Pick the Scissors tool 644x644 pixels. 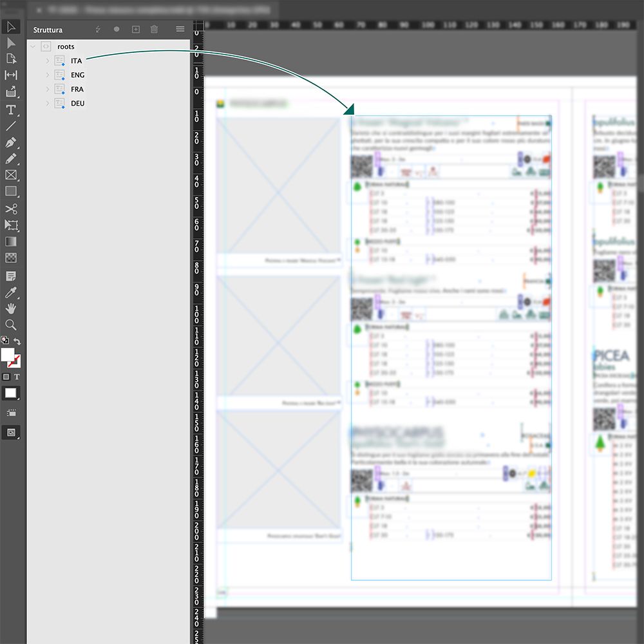point(11,209)
